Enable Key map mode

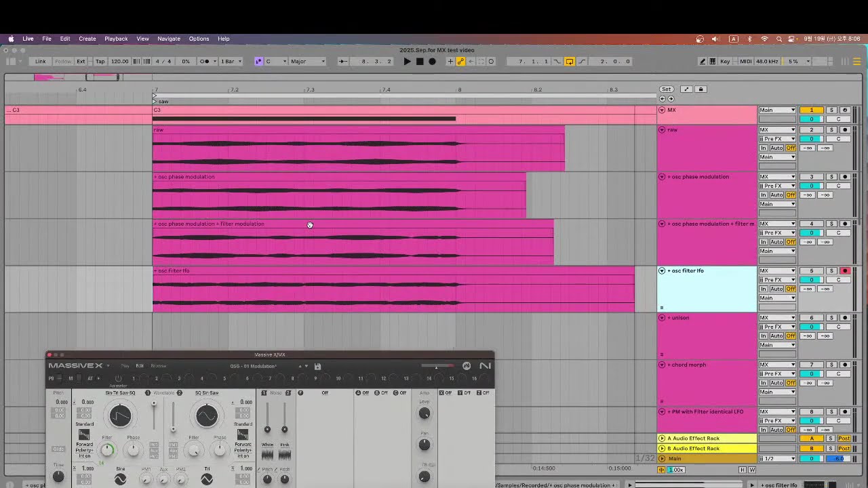pos(725,62)
